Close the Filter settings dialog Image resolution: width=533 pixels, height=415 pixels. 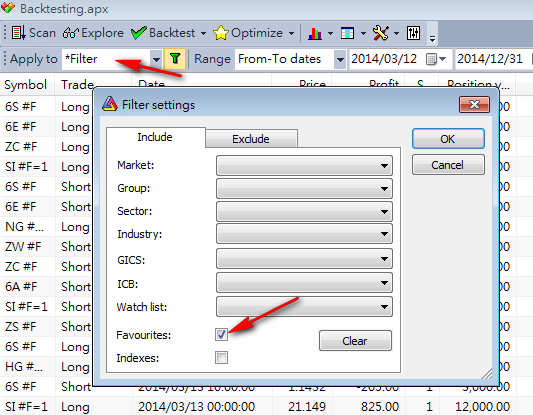tap(474, 104)
